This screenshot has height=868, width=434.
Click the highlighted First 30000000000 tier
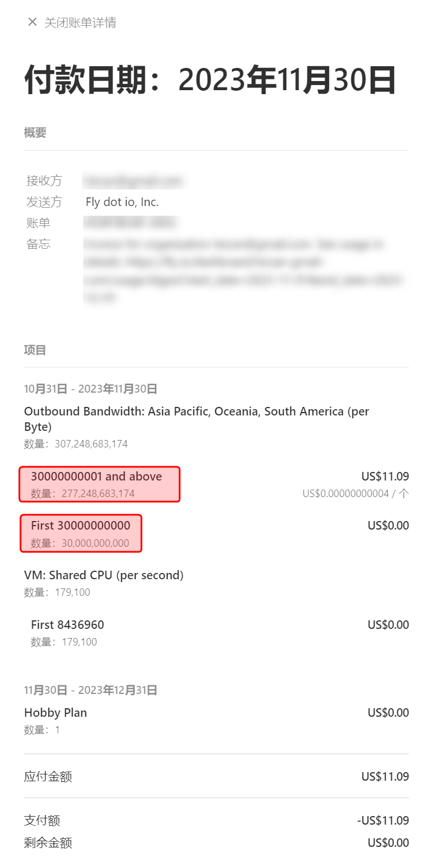tap(80, 534)
